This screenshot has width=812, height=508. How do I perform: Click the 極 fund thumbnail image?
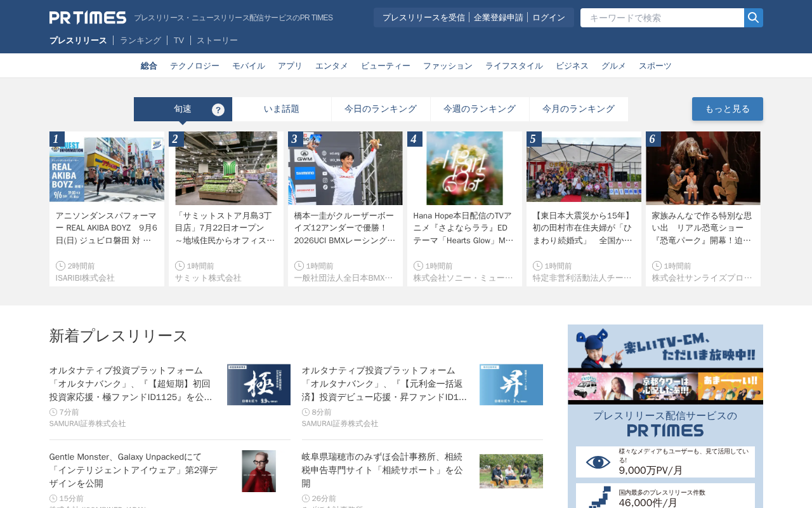[259, 385]
